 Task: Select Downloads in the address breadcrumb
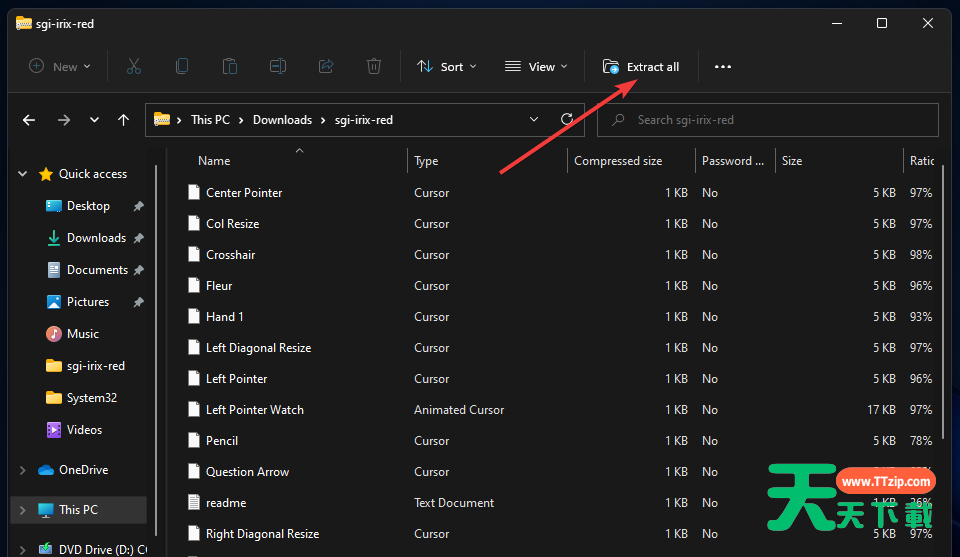click(x=282, y=120)
